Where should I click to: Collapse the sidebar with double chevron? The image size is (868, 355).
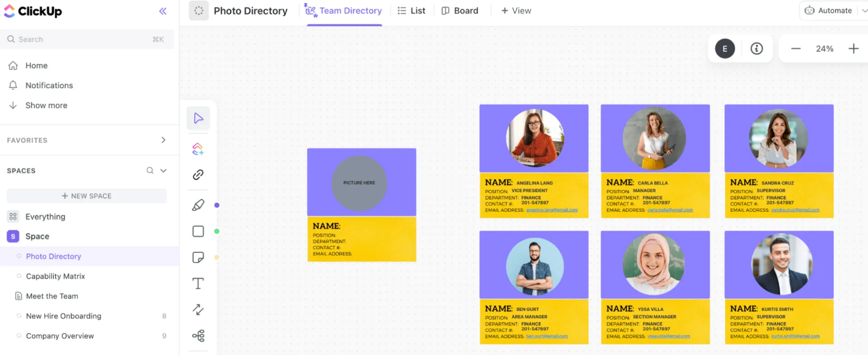(x=163, y=11)
